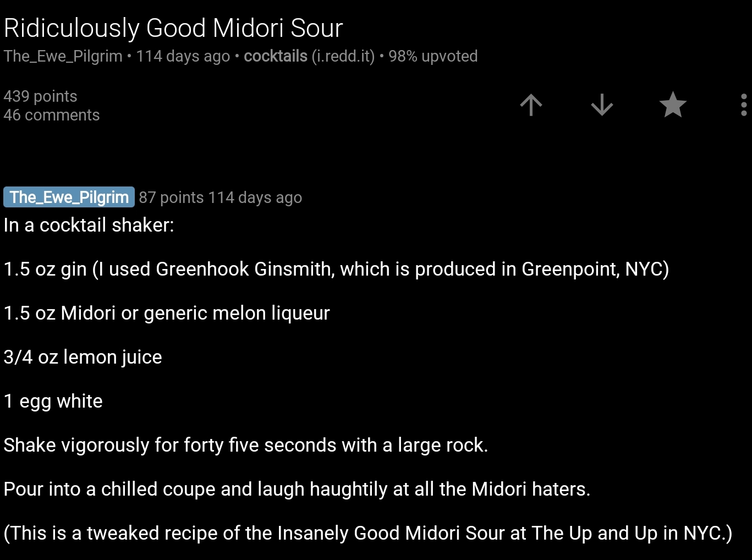
Task: Select the "In a cocktail shaker:" line
Action: pos(89,225)
